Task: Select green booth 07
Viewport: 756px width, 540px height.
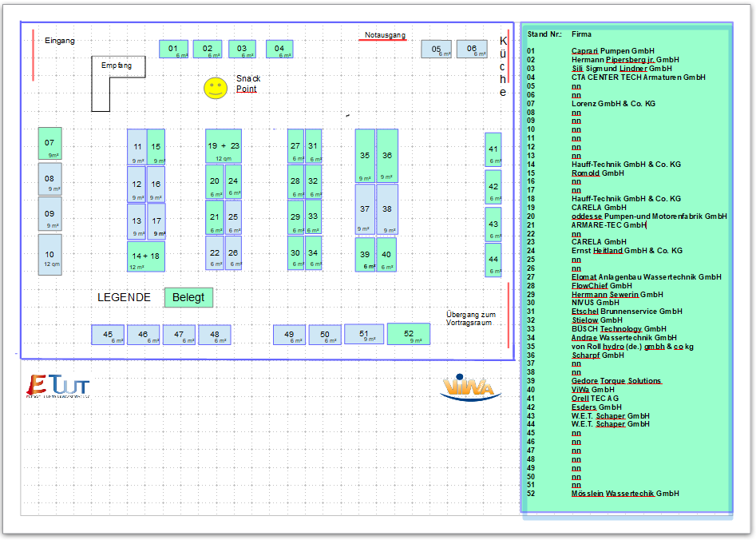Action: point(50,144)
